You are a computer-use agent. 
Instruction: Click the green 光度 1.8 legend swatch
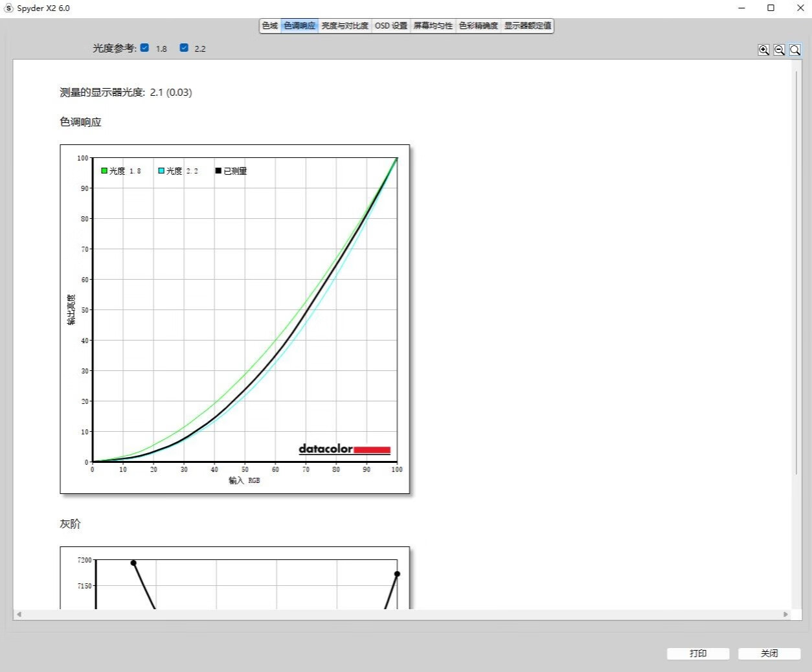pos(104,171)
